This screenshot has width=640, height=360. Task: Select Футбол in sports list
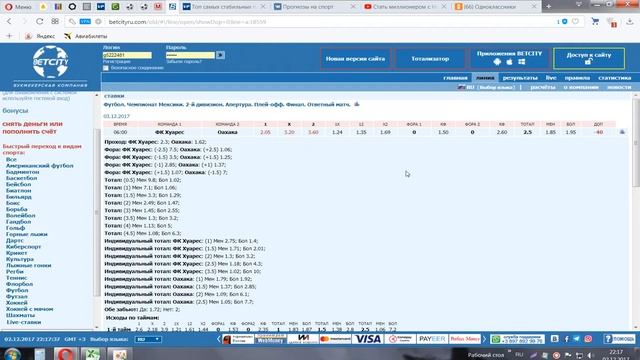coord(17,290)
